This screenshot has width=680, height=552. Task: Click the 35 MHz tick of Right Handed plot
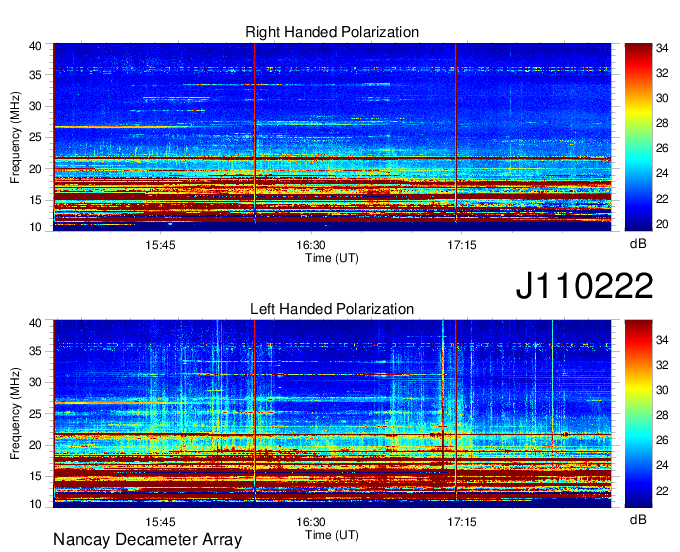click(35, 75)
